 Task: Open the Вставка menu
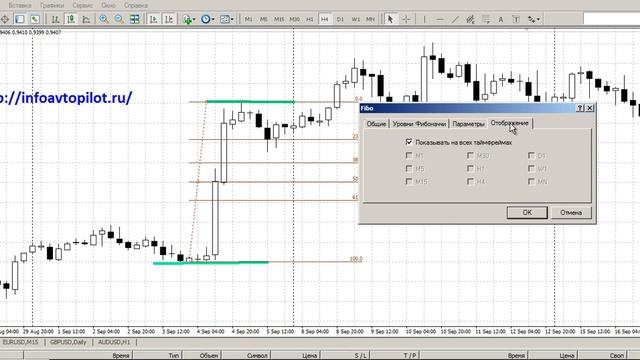click(20, 5)
